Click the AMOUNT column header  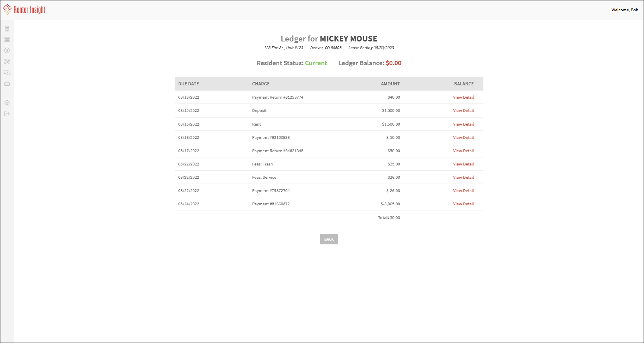point(390,84)
